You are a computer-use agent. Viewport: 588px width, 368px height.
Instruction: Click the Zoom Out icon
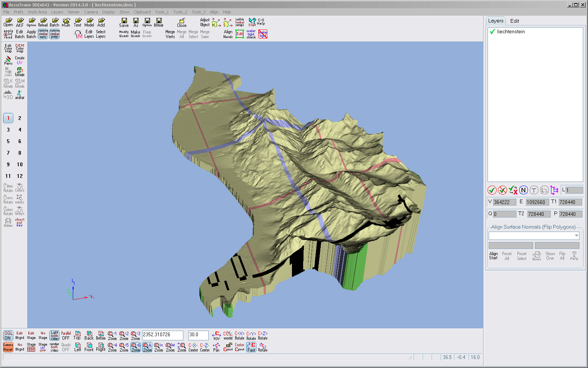coord(170,347)
